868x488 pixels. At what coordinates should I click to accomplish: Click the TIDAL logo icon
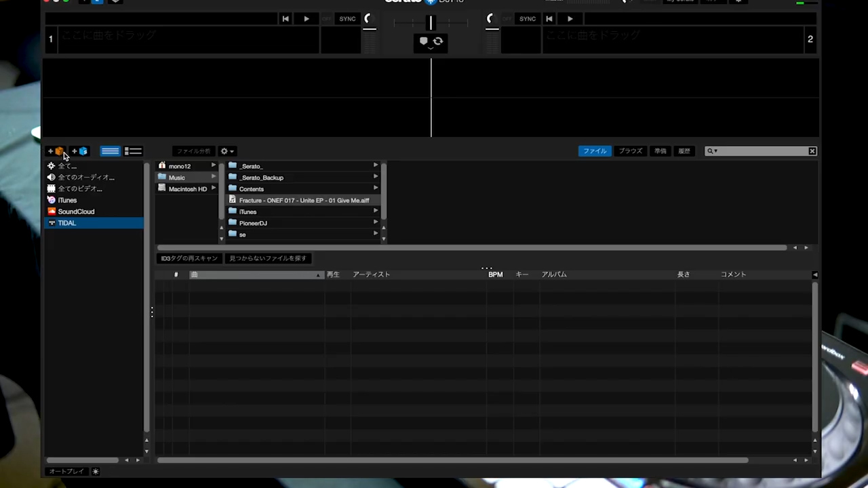(52, 223)
